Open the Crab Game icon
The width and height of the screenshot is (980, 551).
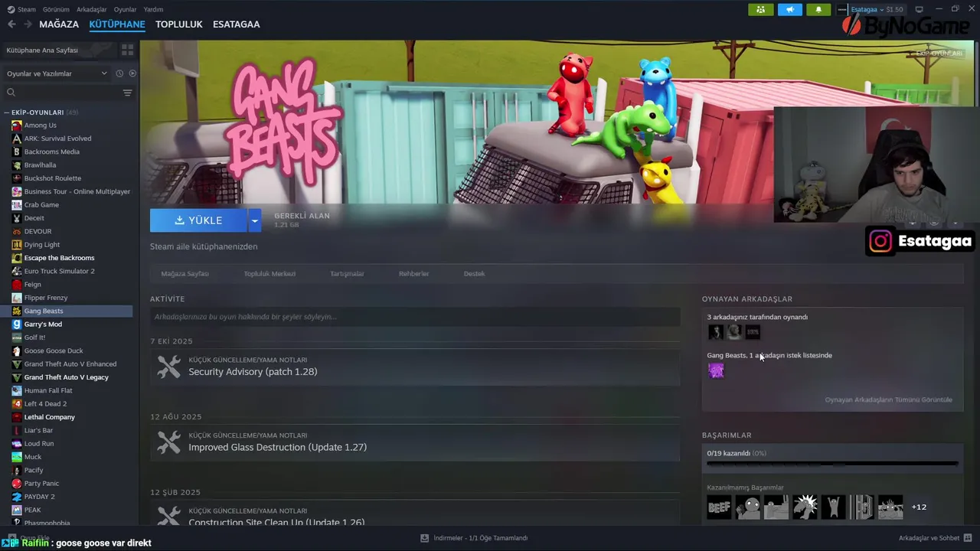pyautogui.click(x=17, y=205)
